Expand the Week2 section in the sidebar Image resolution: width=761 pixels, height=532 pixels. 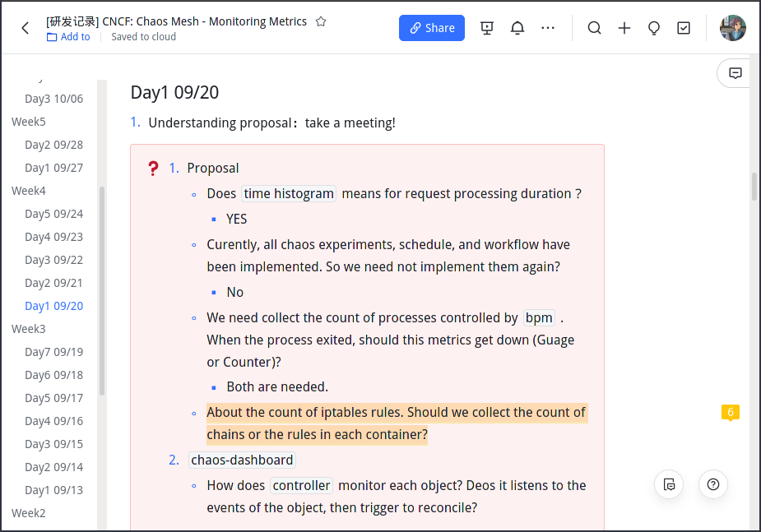point(28,512)
